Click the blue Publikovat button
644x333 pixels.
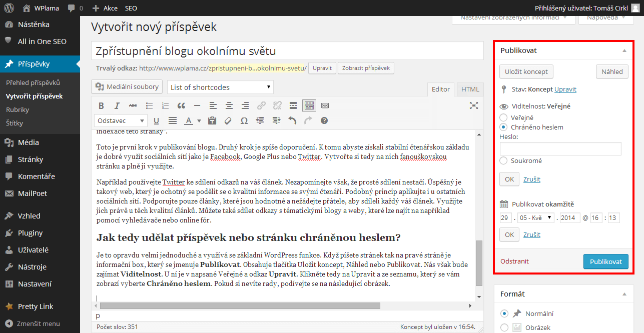pos(606,261)
